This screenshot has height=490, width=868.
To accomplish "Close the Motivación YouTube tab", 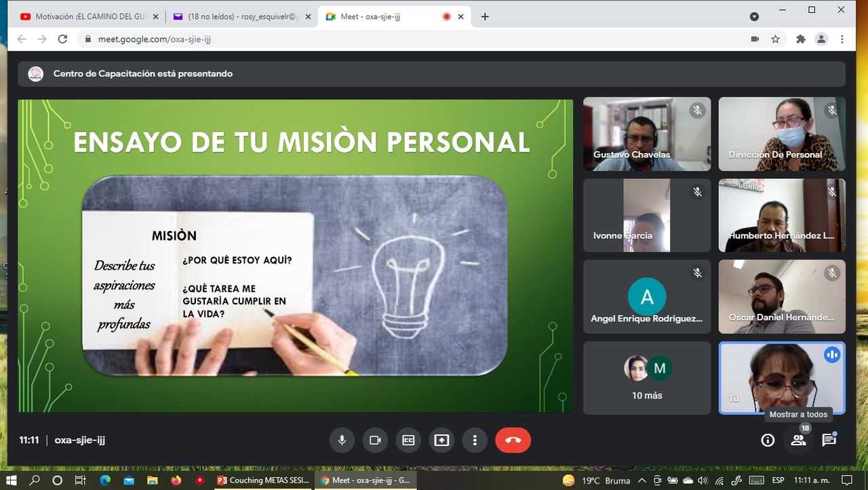I will coord(155,17).
